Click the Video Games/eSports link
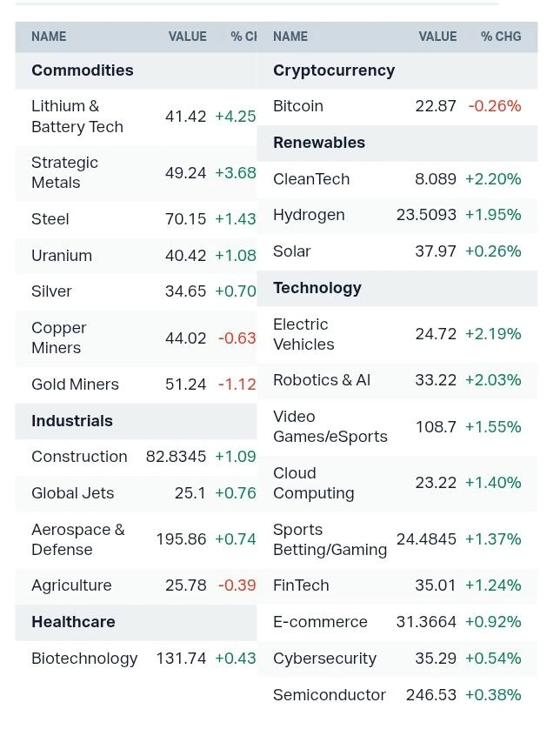The image size is (560, 729). [x=330, y=426]
